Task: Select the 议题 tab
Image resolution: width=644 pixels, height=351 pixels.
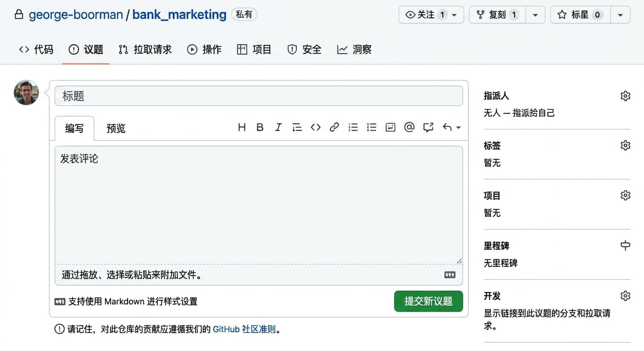Action: click(86, 49)
